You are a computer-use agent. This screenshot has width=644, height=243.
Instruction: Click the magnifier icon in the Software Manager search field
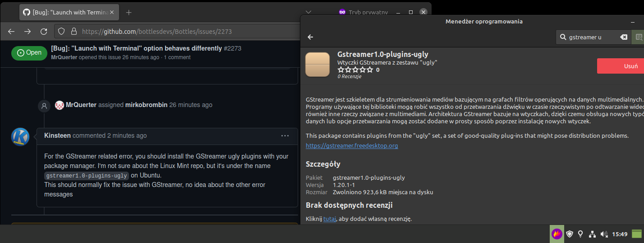coord(563,37)
